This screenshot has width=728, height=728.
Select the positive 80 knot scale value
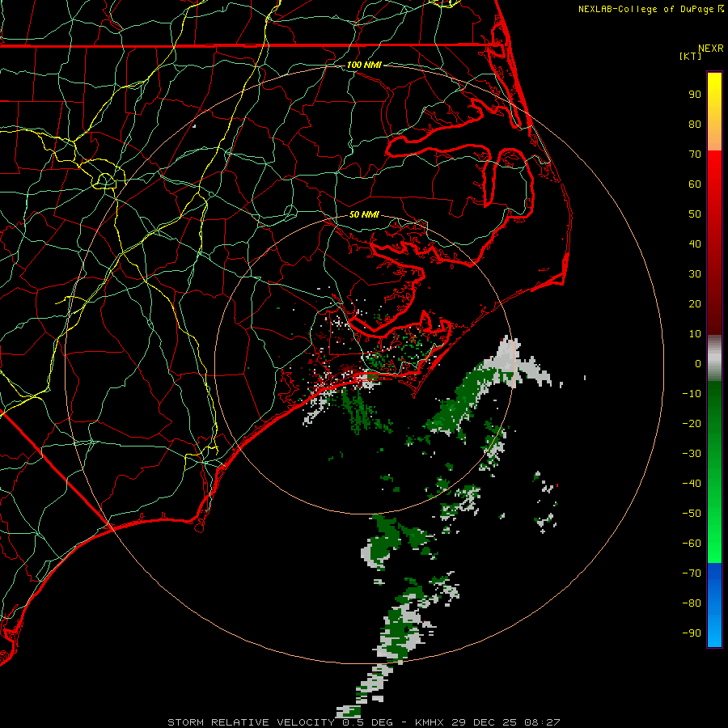coord(695,124)
